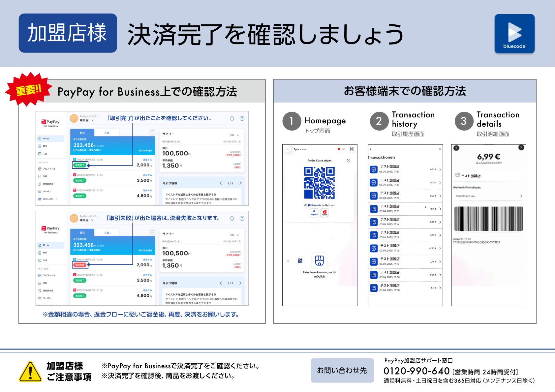Click 返金する for the 4,800円 transaction in the 取引失敗 screenshot

point(147,290)
